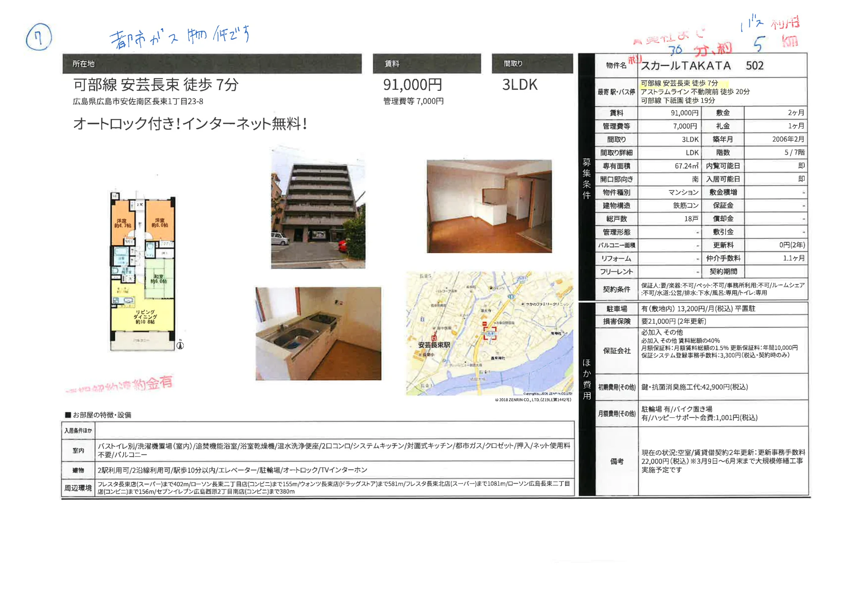The image size is (868, 614).
Task: Click the highlighted 可部線 安芸長束 徒歩7分 line
Action: pos(679,84)
